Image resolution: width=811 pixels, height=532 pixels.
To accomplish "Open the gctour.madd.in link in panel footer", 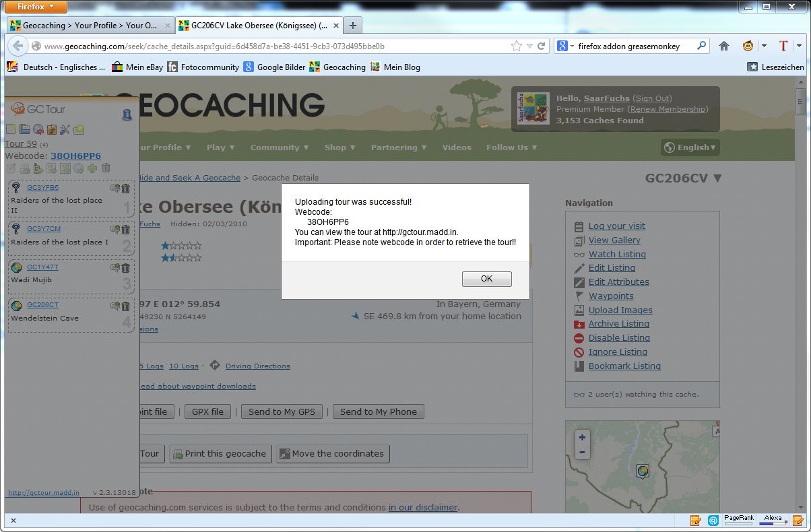I will [44, 493].
